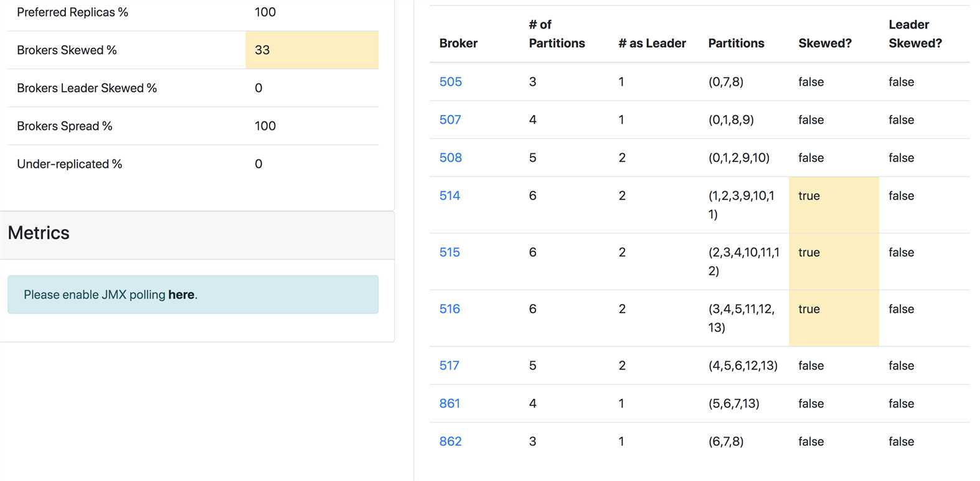Click partitions cell (4,5,6,12,13)
This screenshot has height=481, width=980.
click(x=743, y=365)
